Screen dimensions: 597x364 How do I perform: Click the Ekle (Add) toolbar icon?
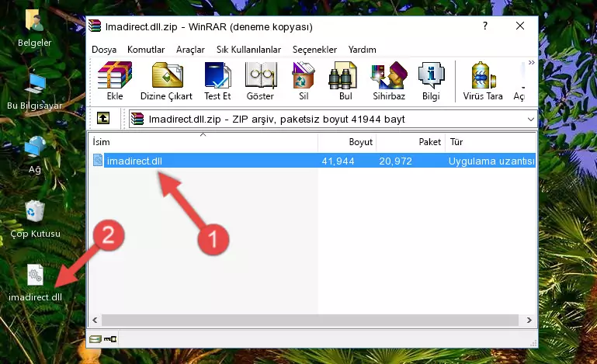(115, 81)
